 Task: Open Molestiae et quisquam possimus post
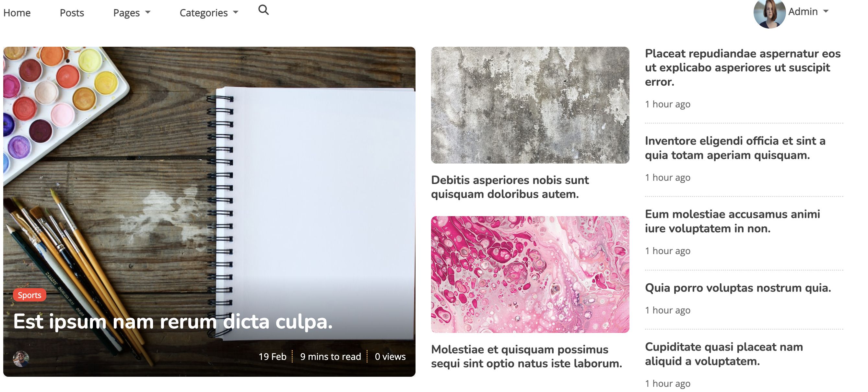(x=526, y=356)
